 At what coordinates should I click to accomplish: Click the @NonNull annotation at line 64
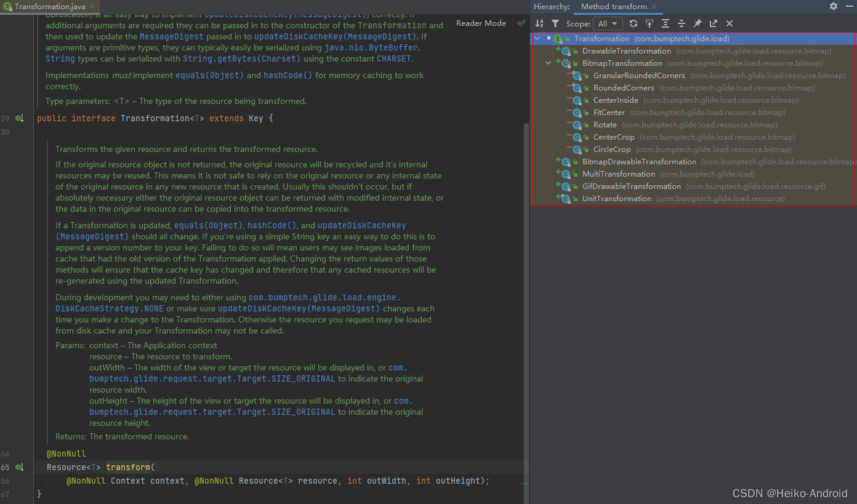click(x=66, y=454)
